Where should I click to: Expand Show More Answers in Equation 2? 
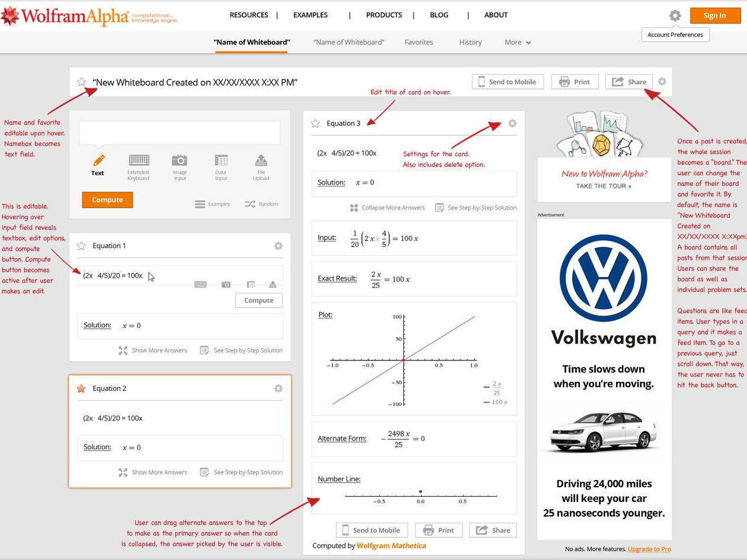[x=153, y=472]
